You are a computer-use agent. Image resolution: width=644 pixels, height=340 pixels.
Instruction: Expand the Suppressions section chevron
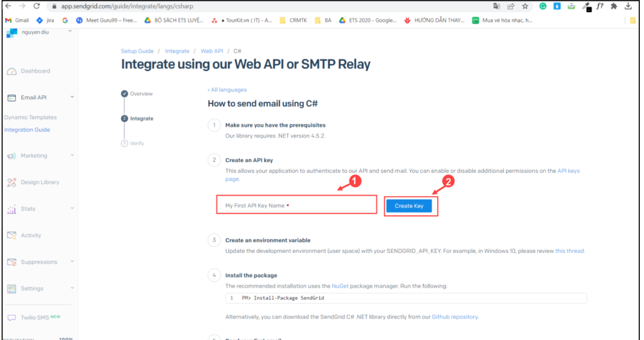pyautogui.click(x=72, y=261)
